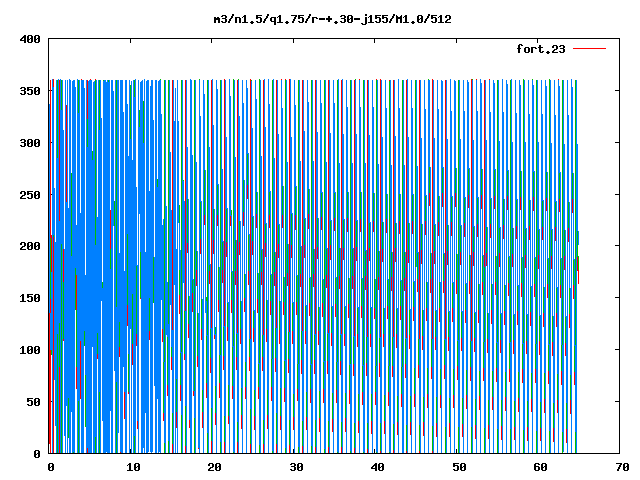Click the y-axis label 150
The image size is (640, 480).
[30, 298]
